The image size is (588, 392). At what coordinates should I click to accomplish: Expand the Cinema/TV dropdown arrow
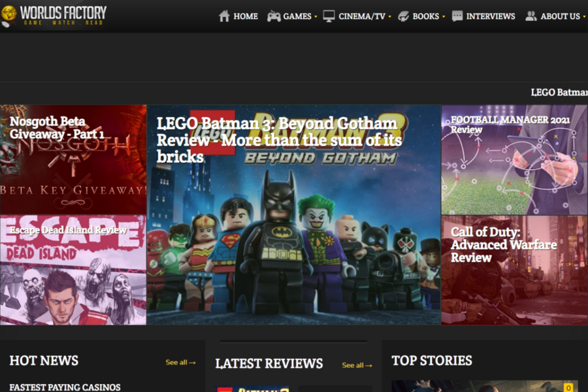tap(390, 17)
